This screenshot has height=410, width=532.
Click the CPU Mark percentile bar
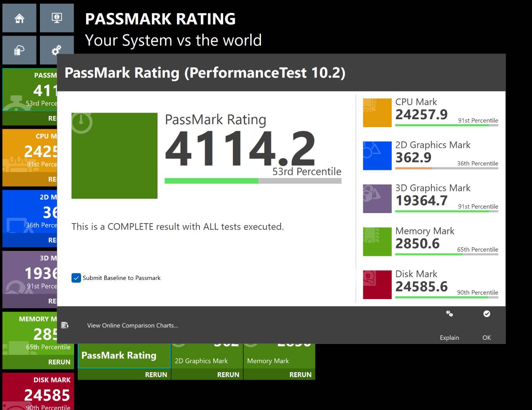[x=447, y=125]
